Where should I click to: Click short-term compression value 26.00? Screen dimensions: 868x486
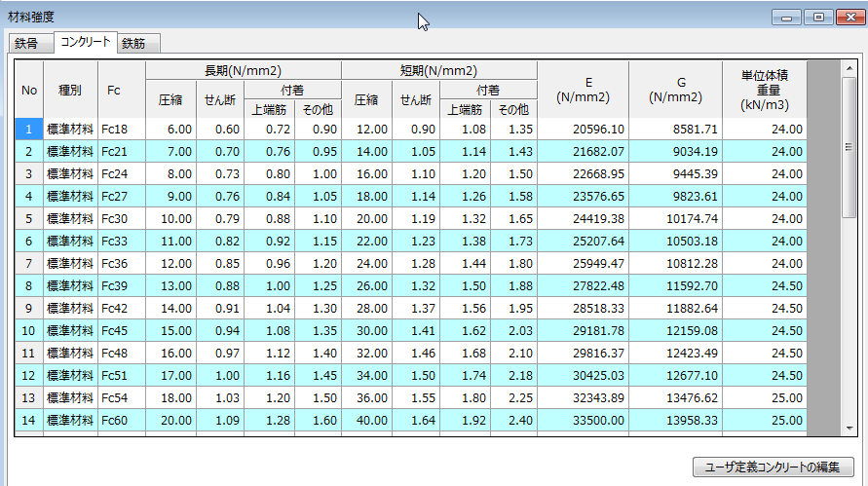pos(367,285)
